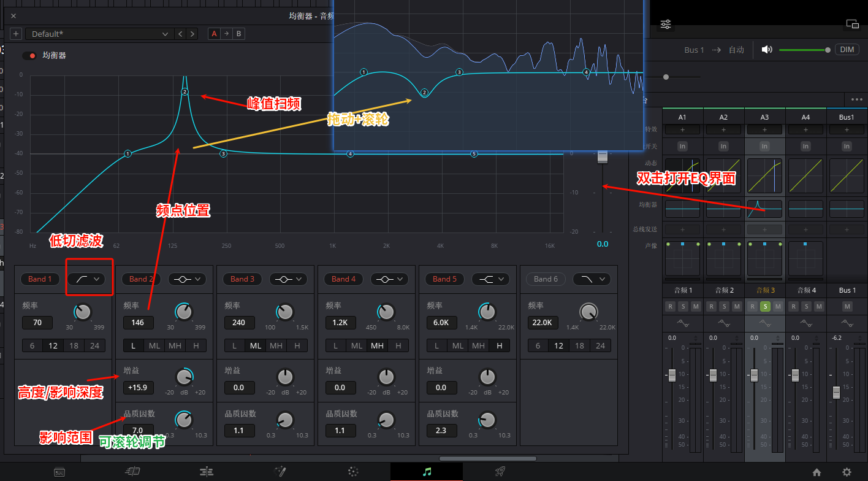
Task: Click Band 1 frequency field 70
Action: coord(37,322)
